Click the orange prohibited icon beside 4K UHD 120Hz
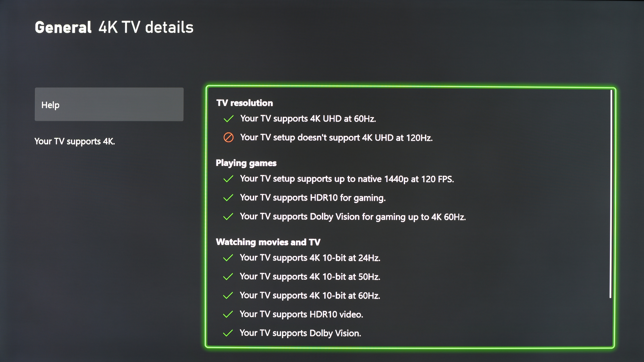The height and width of the screenshot is (362, 644). 228,137
